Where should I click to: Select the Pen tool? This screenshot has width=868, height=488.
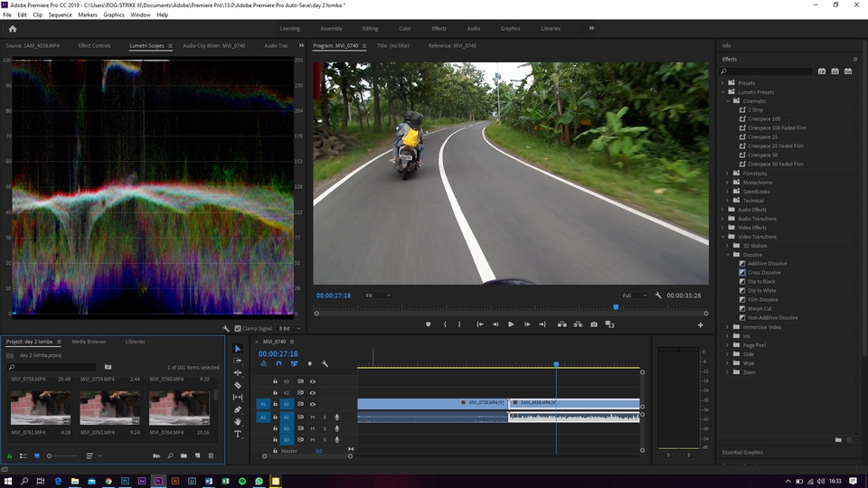pyautogui.click(x=238, y=409)
